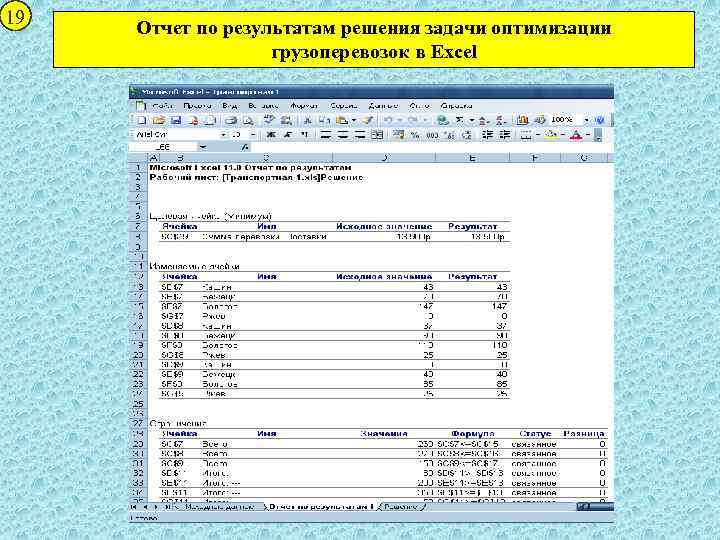Click Increase Indent icon
Image resolution: width=720 pixels, height=540 pixels.
(505, 135)
